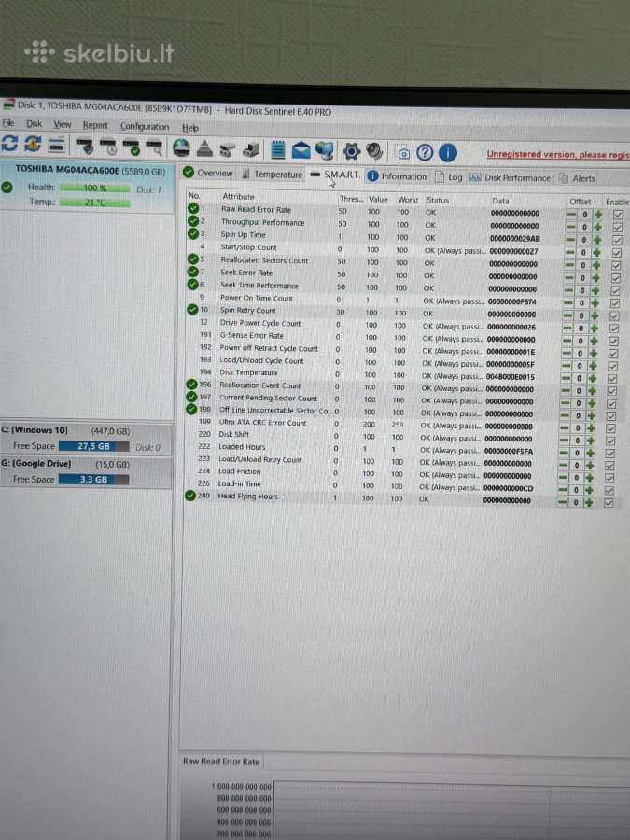The height and width of the screenshot is (840, 630).
Task: Click the plus offset button for Spin Up Time
Action: pyautogui.click(x=598, y=240)
